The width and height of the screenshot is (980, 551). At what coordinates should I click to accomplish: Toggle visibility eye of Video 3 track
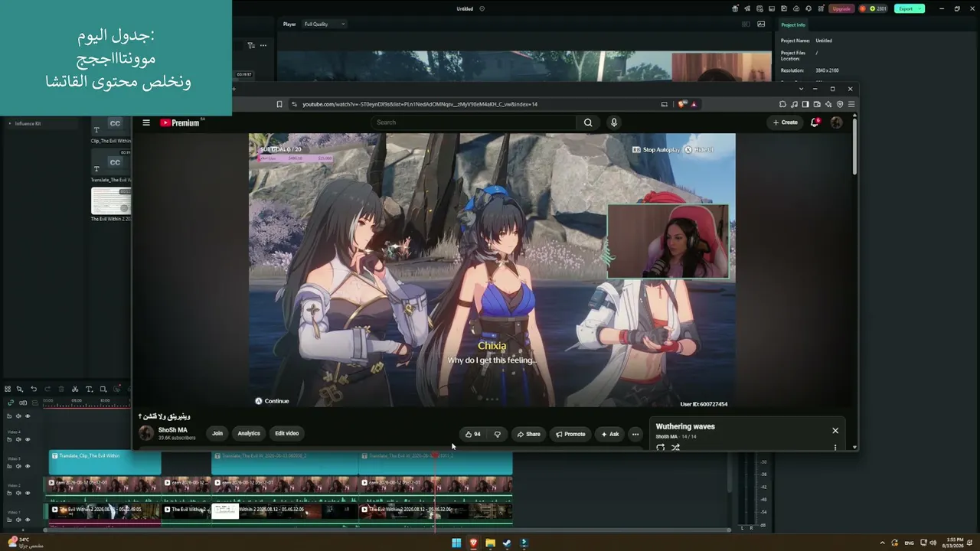(x=28, y=466)
